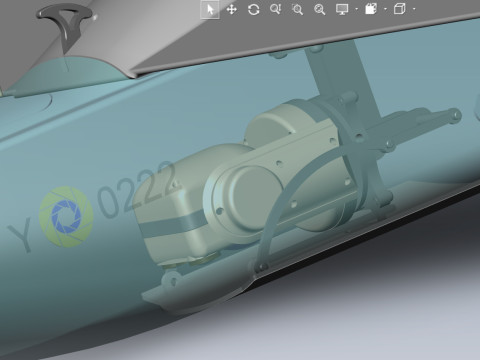Click the Zoom to fit magnifier
Image resolution: width=480 pixels, height=360 pixels.
pyautogui.click(x=320, y=9)
